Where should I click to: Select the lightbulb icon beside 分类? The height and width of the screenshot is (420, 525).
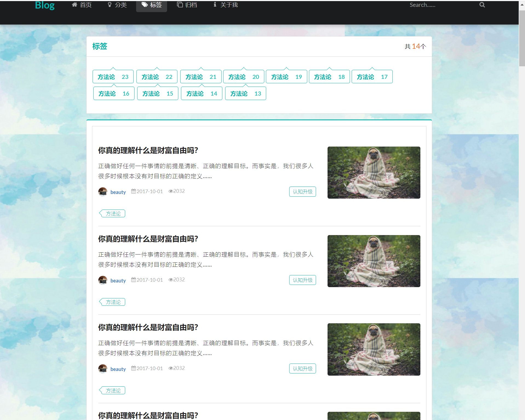click(109, 4)
